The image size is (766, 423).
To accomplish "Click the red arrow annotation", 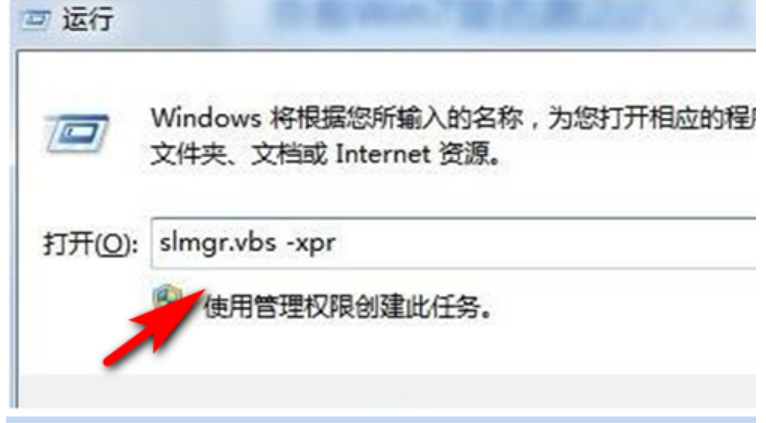I will point(154,327).
